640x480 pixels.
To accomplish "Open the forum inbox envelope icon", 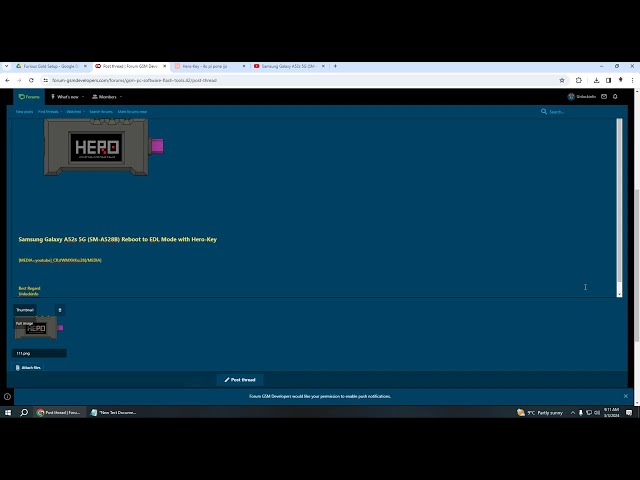I will point(604,97).
